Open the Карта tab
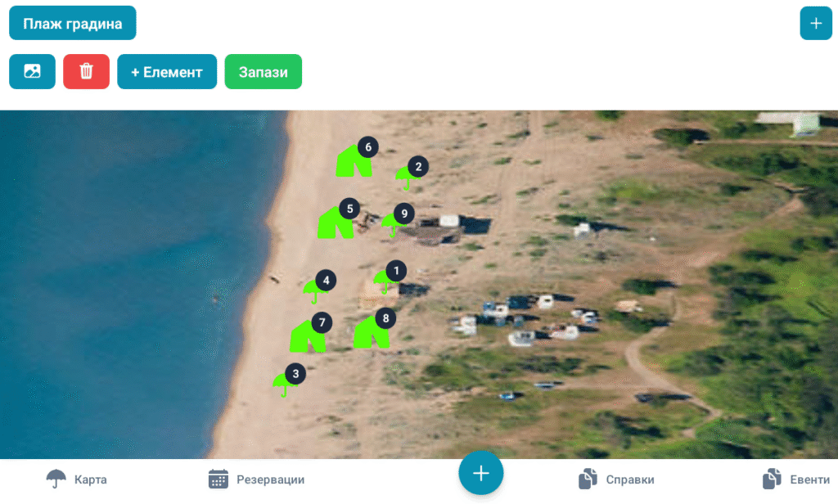The width and height of the screenshot is (838, 504). 76,479
